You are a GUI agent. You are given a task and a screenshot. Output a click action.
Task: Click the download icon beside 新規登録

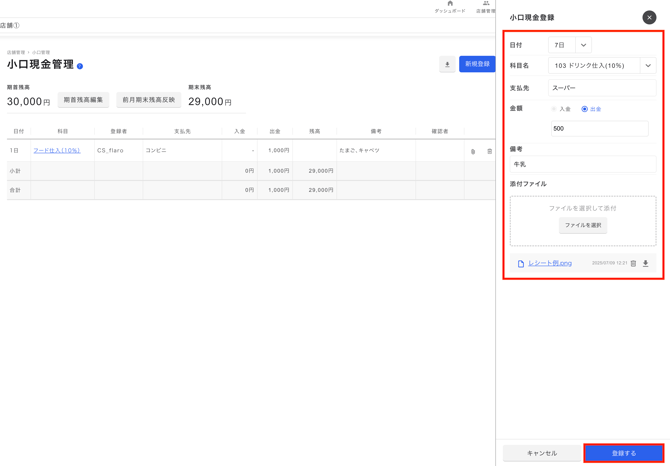pos(447,64)
